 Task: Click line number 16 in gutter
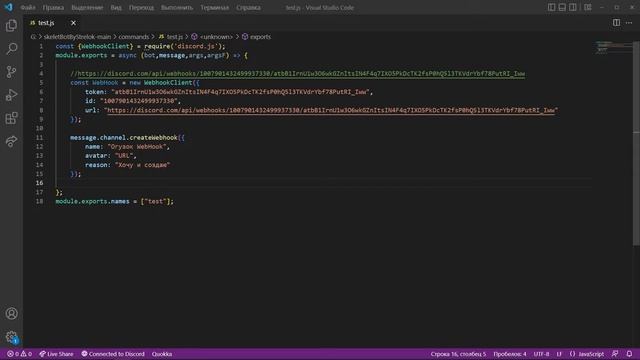click(39, 183)
